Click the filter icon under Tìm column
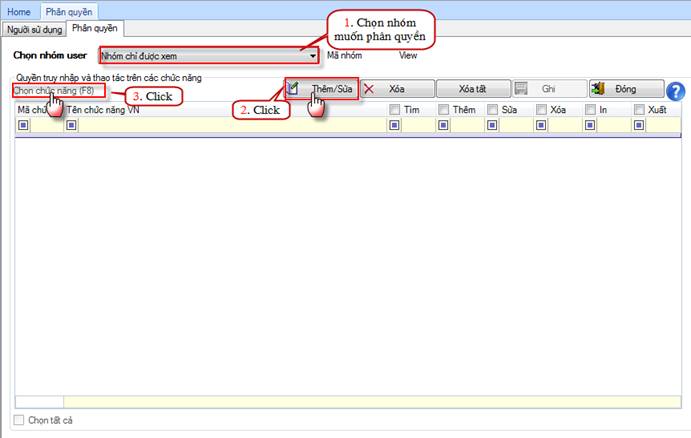Screen dimensions: 691x438 pos(394,126)
